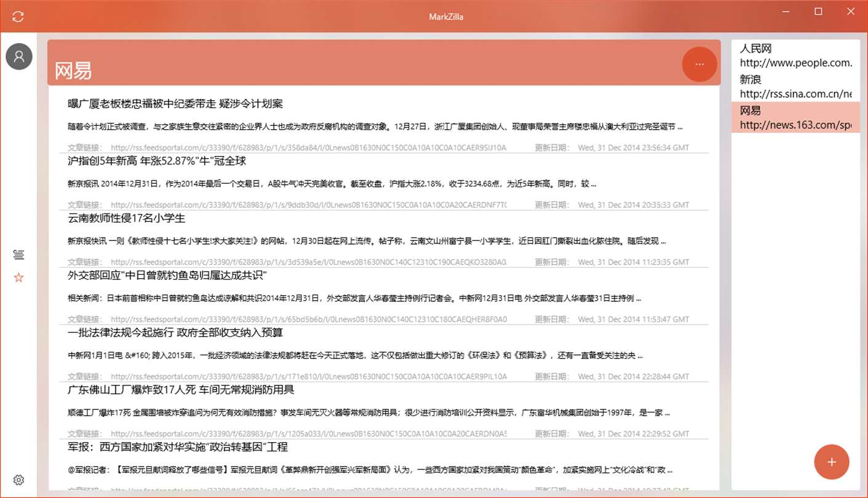Open the favorites star icon
The image size is (868, 498).
coord(19,278)
